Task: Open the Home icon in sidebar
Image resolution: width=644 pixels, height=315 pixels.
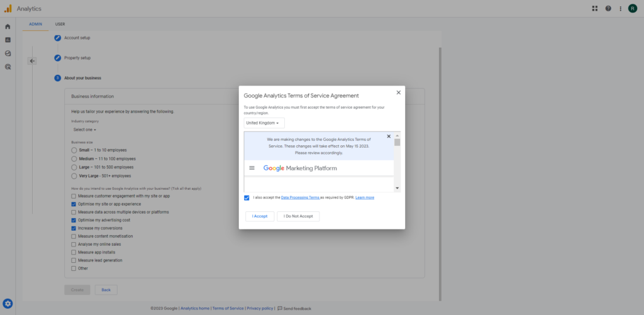Action: [8, 26]
